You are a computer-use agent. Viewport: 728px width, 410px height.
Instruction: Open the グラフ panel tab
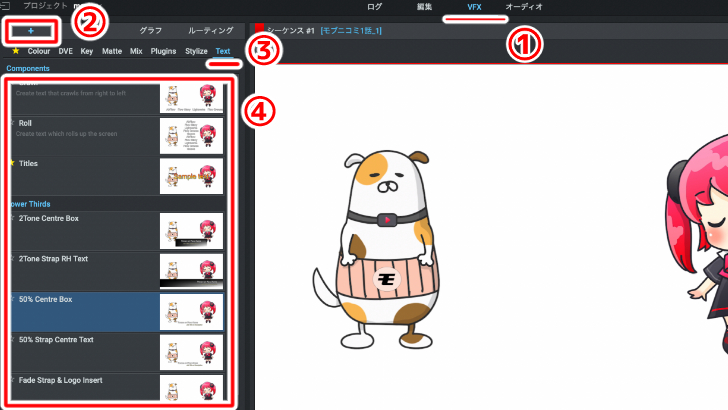pyautogui.click(x=150, y=31)
